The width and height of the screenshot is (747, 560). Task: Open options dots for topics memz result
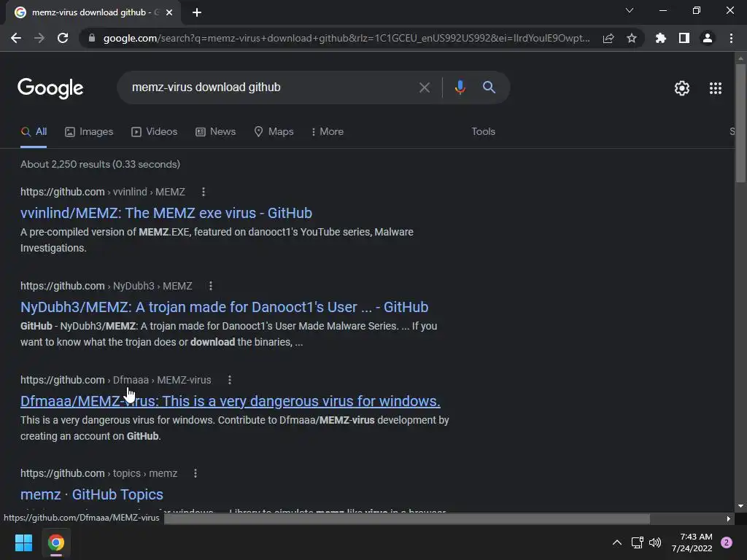pyautogui.click(x=196, y=473)
